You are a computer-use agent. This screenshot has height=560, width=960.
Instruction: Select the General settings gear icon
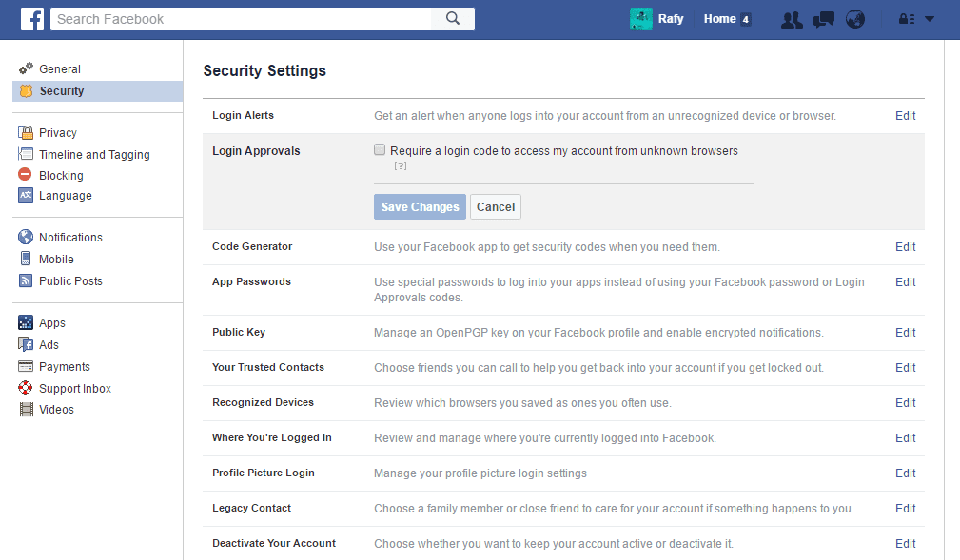pos(27,68)
